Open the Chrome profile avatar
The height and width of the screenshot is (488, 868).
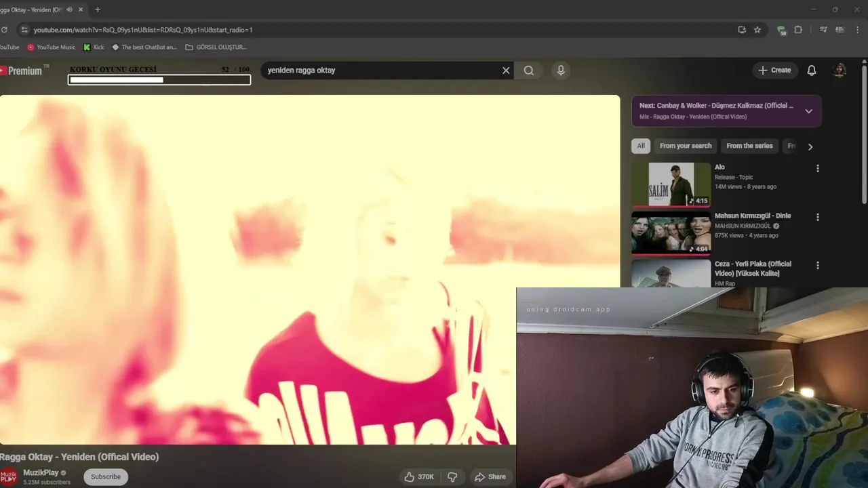(x=840, y=30)
